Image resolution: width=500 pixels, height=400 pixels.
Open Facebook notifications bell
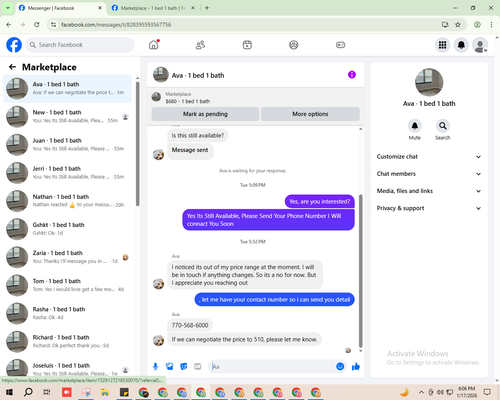coord(461,45)
